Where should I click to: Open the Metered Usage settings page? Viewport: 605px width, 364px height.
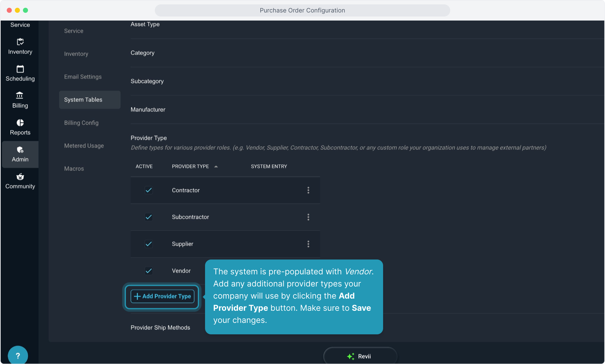(x=84, y=146)
